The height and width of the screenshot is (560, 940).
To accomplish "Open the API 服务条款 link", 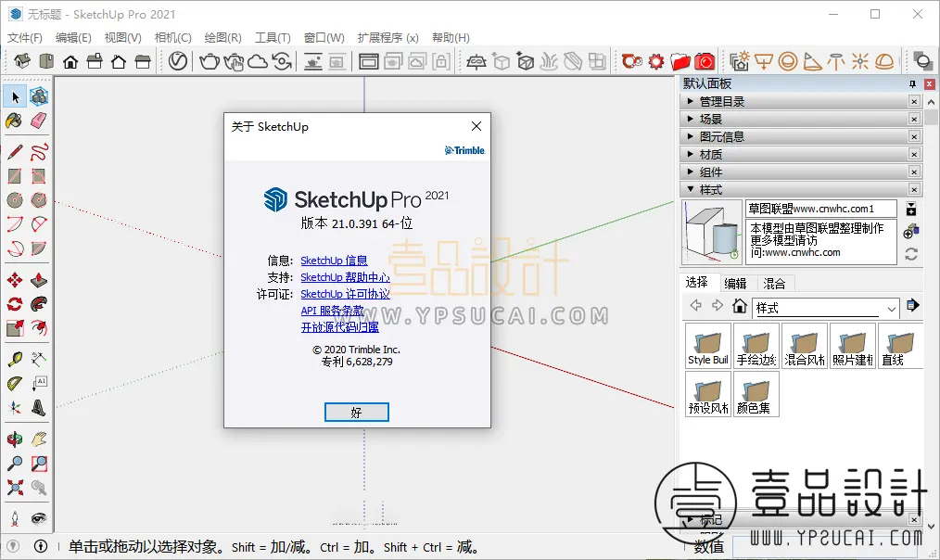I will (x=333, y=311).
